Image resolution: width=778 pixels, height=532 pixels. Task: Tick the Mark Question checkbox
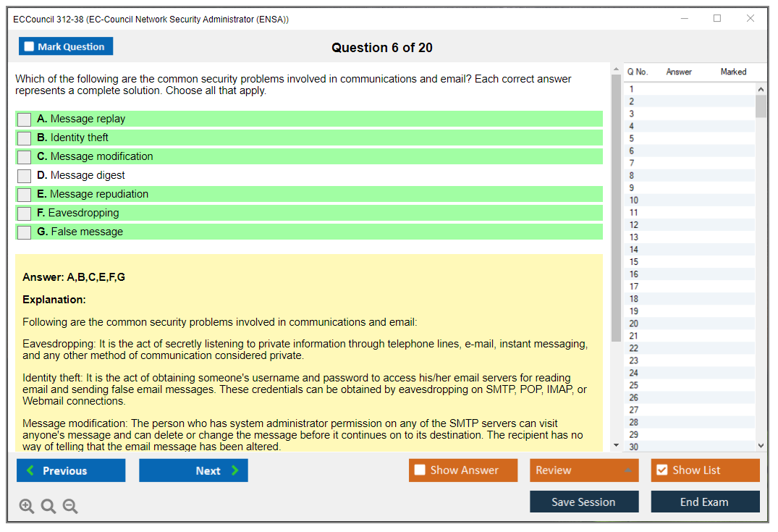pyautogui.click(x=30, y=47)
